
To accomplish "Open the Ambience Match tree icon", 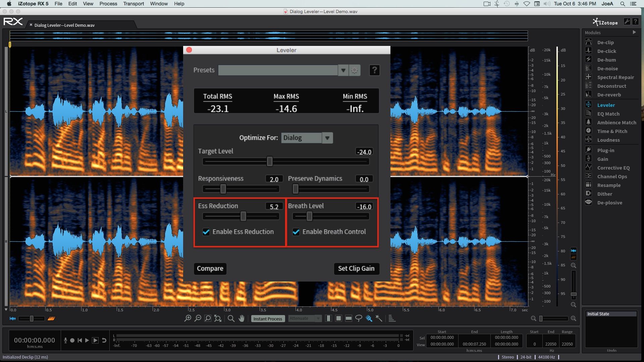I will tap(588, 122).
